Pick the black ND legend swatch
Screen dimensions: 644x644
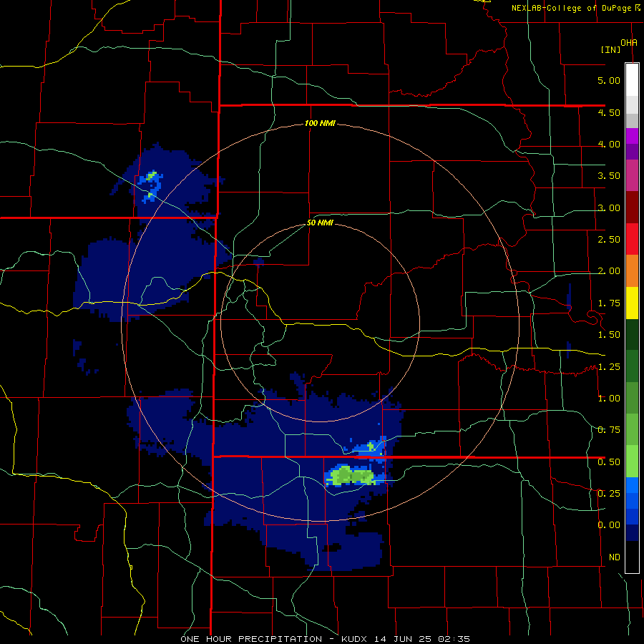632,557
